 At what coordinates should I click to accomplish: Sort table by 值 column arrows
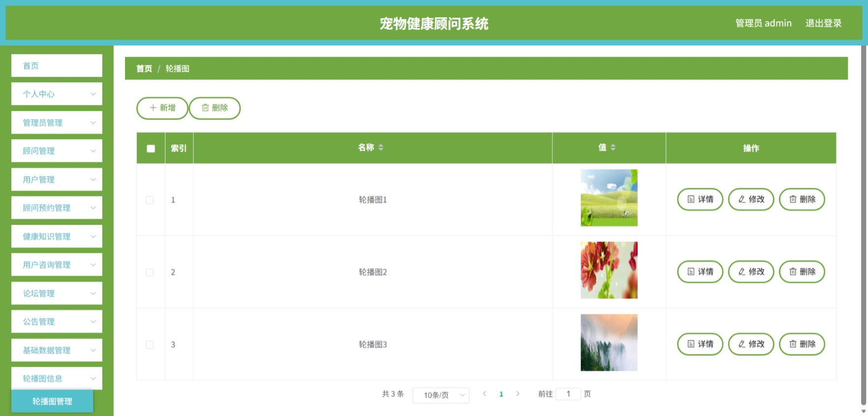click(x=613, y=147)
